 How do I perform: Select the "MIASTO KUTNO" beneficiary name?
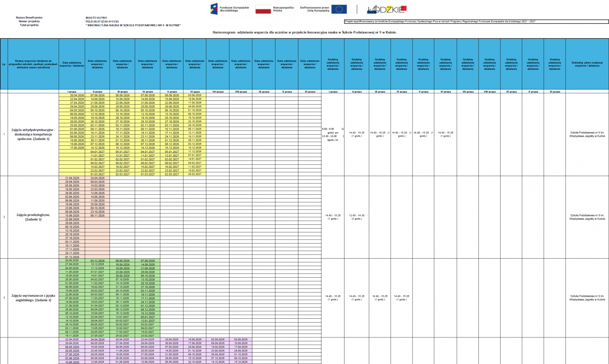pyautogui.click(x=96, y=18)
